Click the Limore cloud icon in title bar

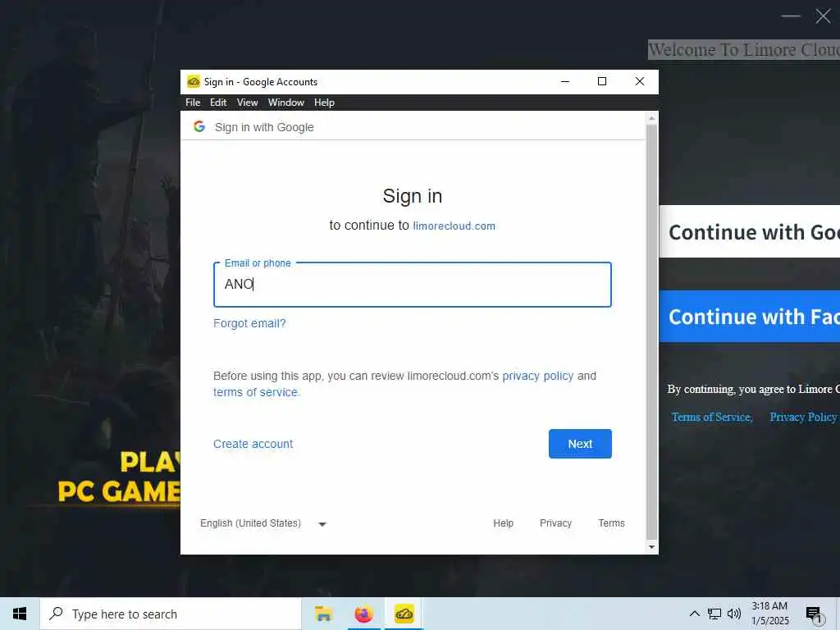point(194,81)
